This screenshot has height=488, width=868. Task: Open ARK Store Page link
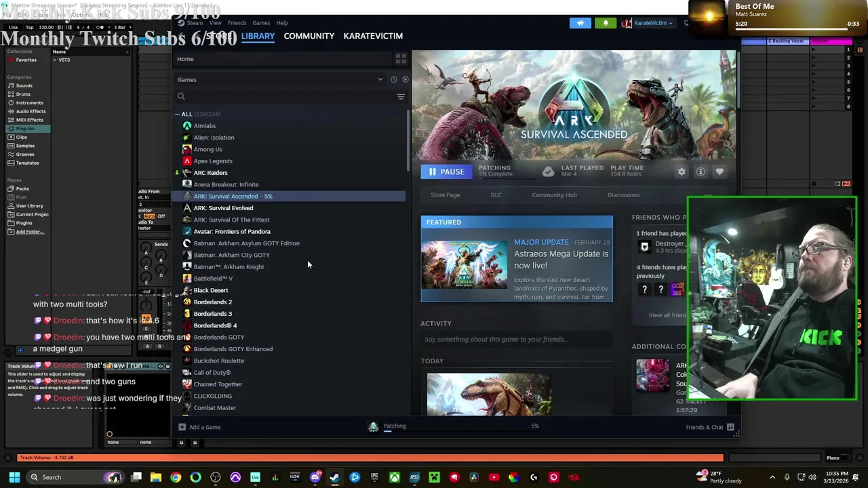[x=445, y=195]
